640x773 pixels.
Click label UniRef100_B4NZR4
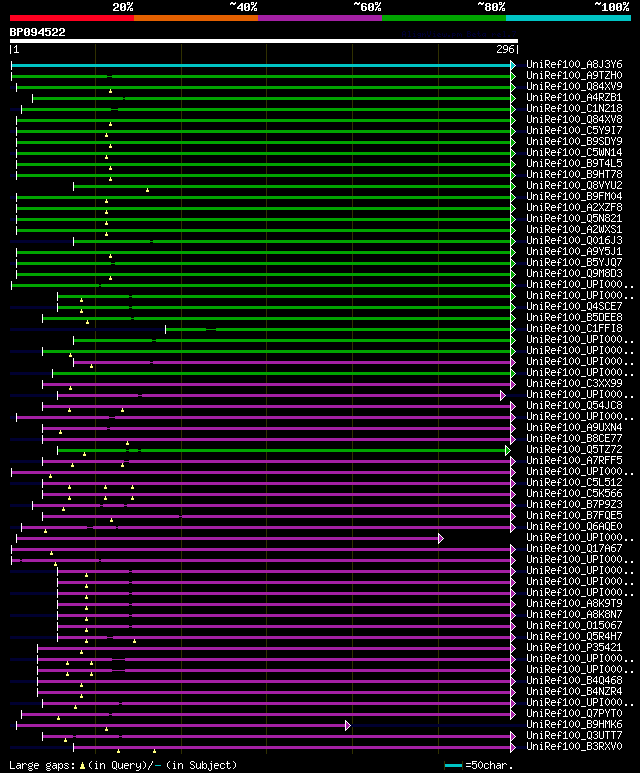(574, 692)
